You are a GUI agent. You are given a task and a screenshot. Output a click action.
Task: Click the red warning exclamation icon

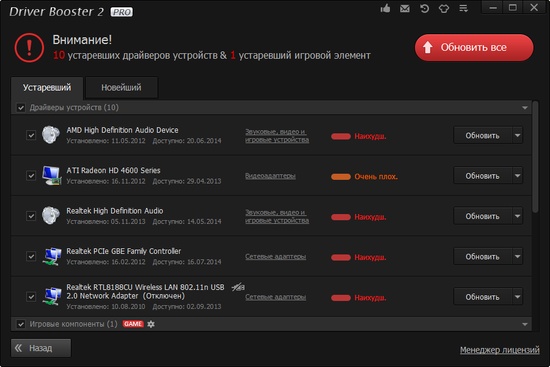coord(29,48)
